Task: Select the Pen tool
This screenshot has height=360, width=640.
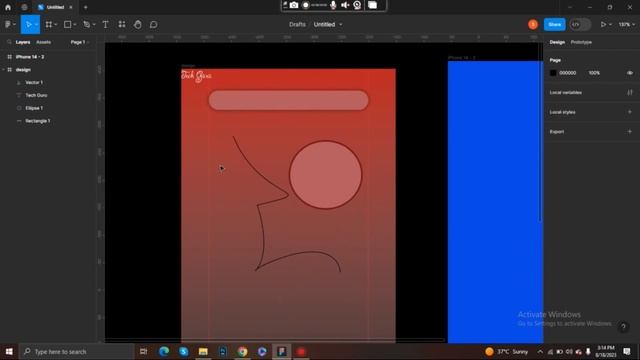Action: 87,24
